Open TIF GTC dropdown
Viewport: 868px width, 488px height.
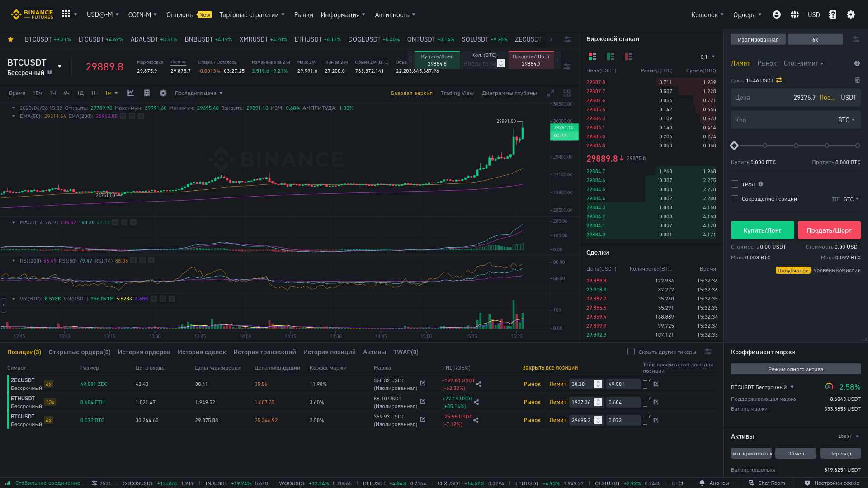click(851, 199)
